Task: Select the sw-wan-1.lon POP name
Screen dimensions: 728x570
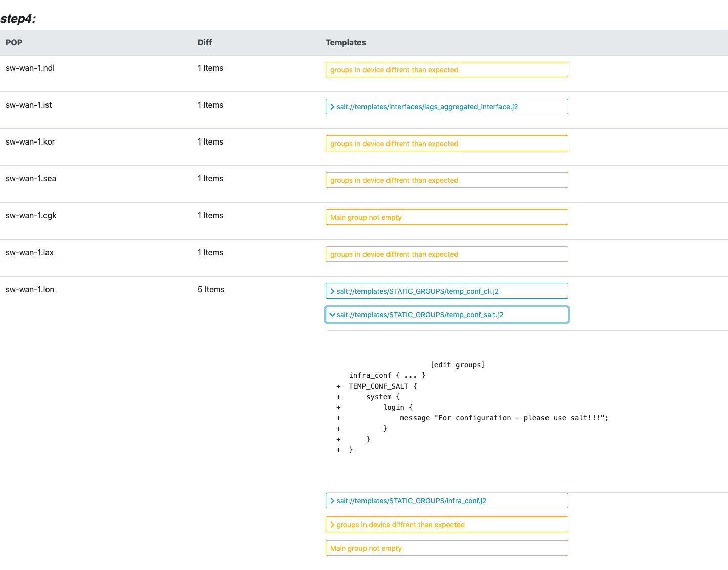Action: pyautogui.click(x=30, y=290)
